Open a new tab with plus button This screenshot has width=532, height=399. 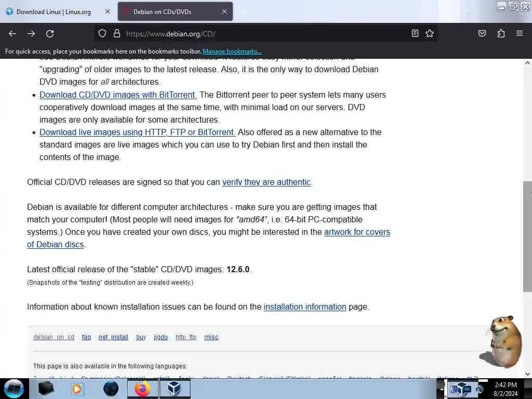(x=243, y=11)
